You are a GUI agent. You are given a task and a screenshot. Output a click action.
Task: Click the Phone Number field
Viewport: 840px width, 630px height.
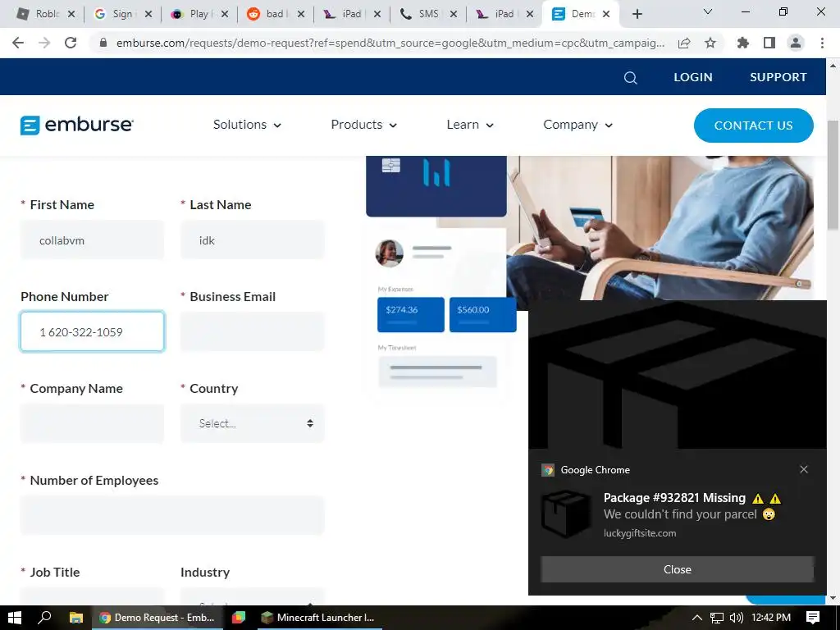coord(92,331)
